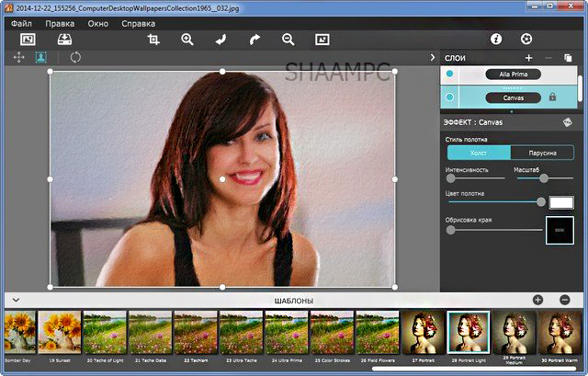588x376 pixels.
Task: Redo with the right curved arrow
Action: (254, 39)
